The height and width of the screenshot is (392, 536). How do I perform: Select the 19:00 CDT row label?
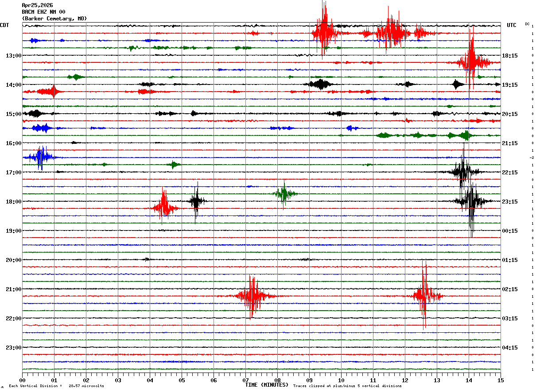14,231
